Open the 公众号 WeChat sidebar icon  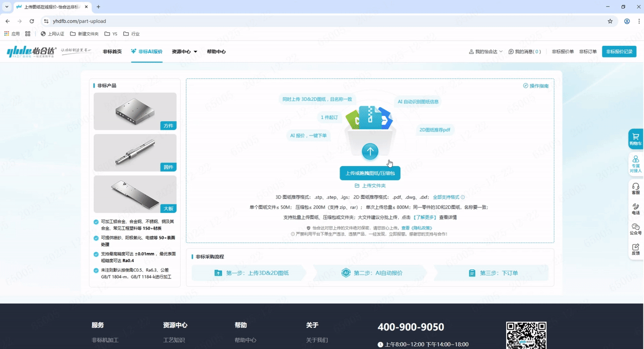pyautogui.click(x=635, y=229)
